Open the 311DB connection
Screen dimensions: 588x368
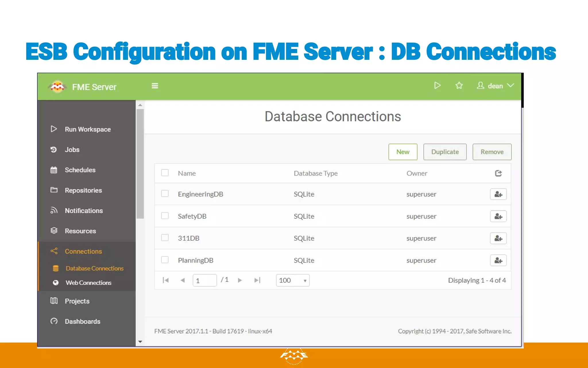pyautogui.click(x=189, y=238)
